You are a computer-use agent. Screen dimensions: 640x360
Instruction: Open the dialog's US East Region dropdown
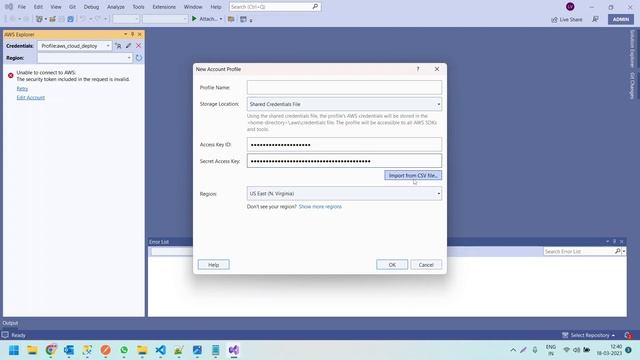[x=344, y=193]
